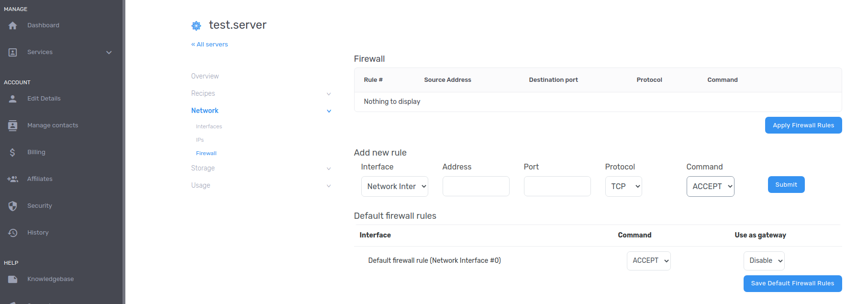Screen dimensions: 868x304
Task: Open the Interface dropdown in Add new rule
Action: point(394,186)
